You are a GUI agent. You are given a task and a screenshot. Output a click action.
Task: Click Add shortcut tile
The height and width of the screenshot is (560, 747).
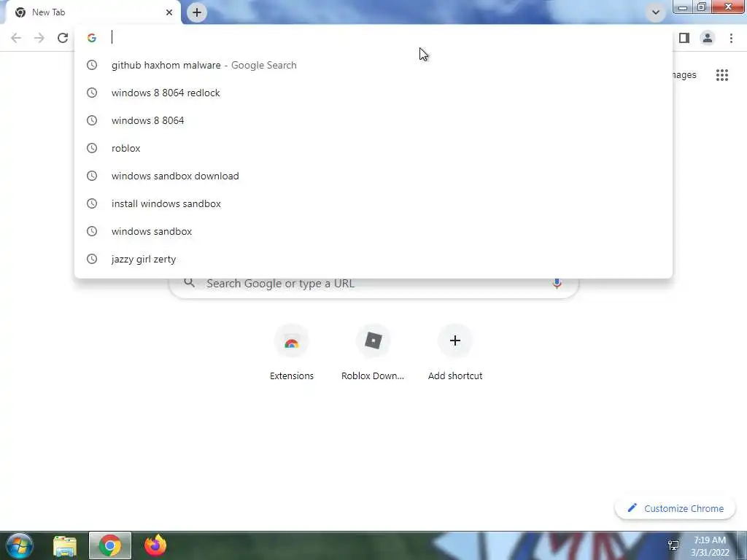point(455,353)
